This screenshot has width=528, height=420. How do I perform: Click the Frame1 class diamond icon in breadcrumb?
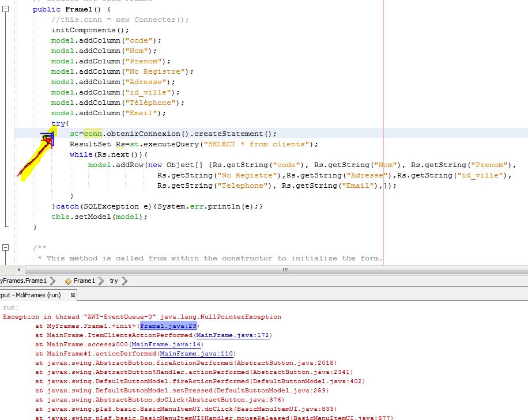[68, 281]
